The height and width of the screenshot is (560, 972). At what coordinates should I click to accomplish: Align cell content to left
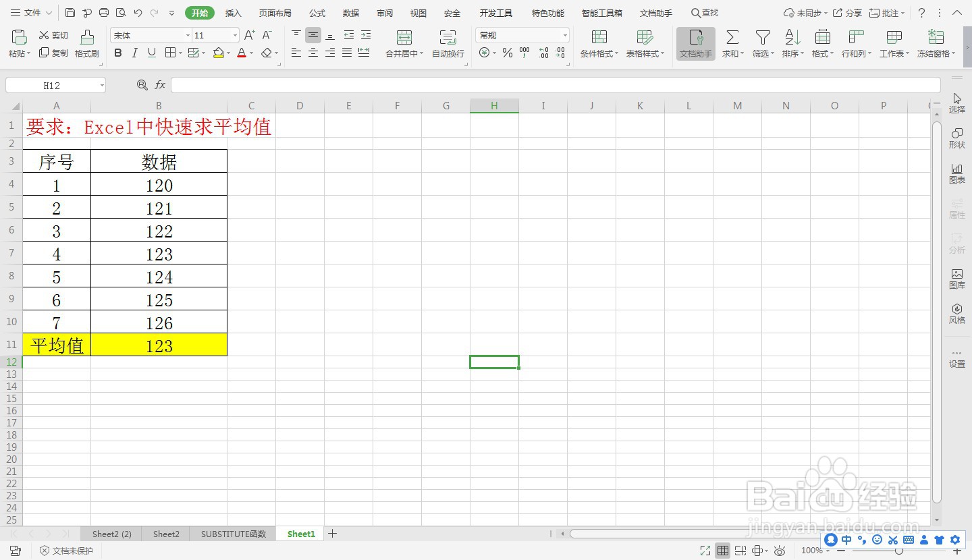click(296, 53)
